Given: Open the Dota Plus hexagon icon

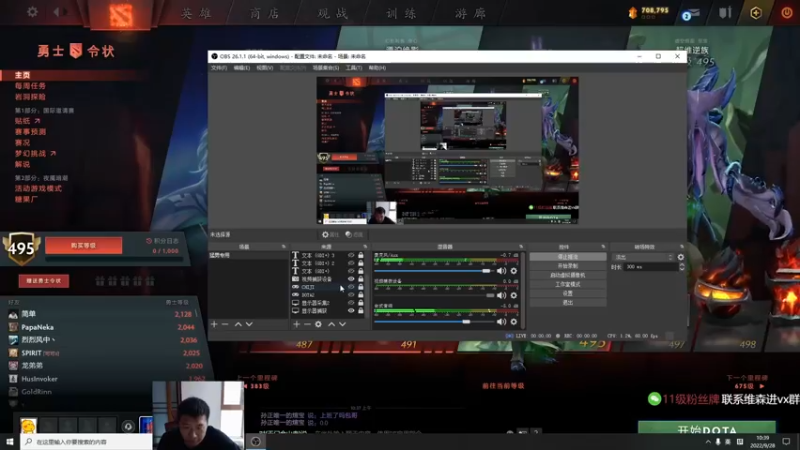Looking at the screenshot, I should [756, 12].
